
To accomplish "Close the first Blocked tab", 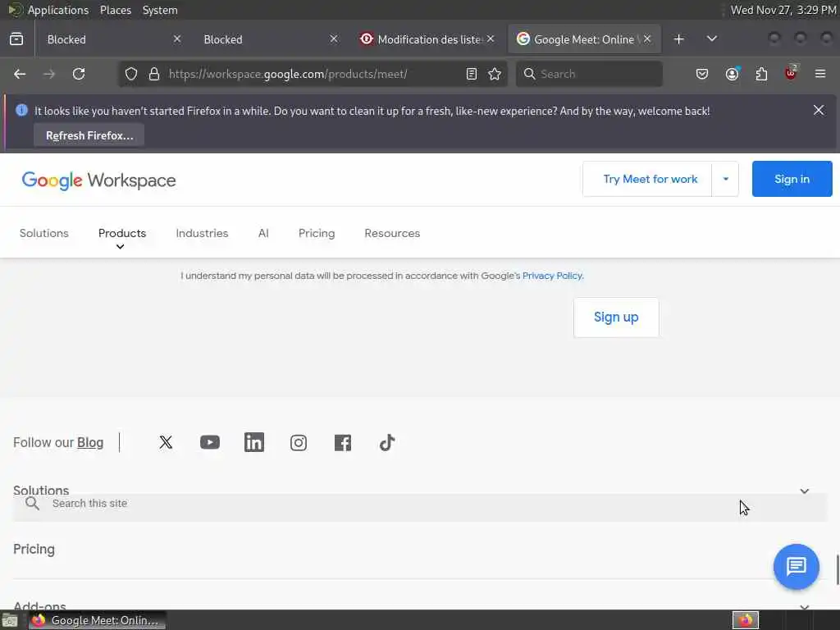I will click(x=177, y=39).
